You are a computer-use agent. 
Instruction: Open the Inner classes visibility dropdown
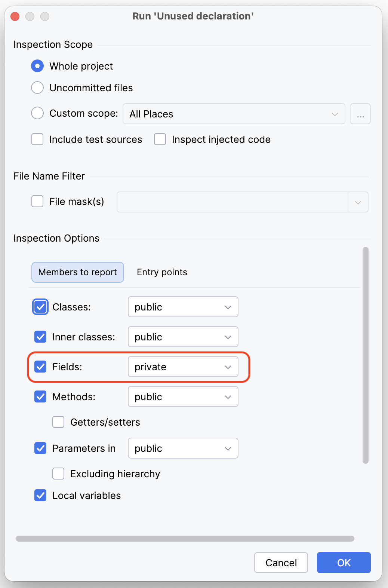[183, 337]
